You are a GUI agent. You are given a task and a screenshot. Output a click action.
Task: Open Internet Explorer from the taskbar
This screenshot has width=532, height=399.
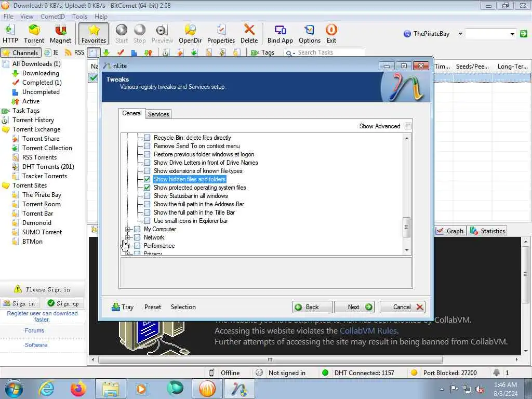(46, 389)
